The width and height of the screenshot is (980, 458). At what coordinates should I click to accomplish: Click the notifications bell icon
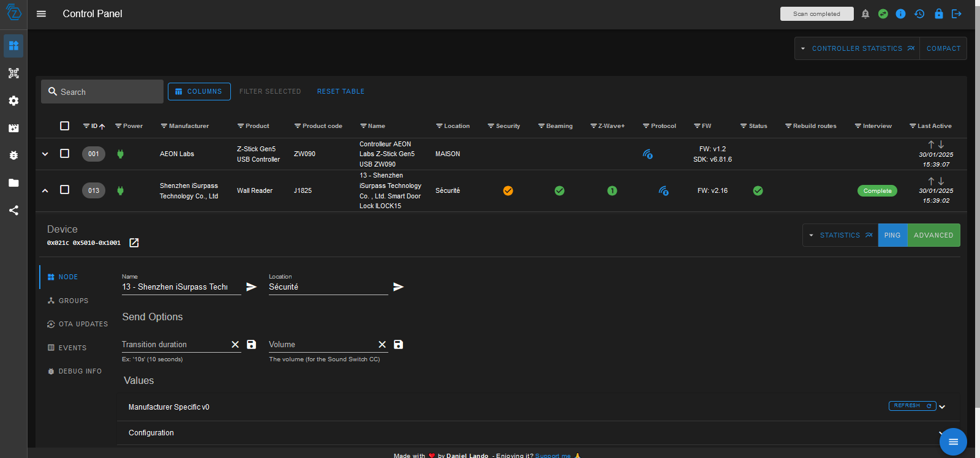click(x=865, y=13)
